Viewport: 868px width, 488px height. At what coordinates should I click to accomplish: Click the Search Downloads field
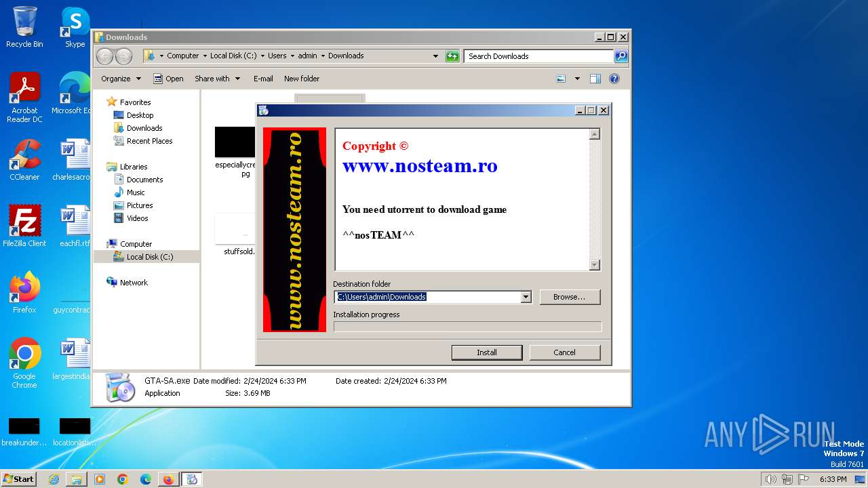[539, 56]
